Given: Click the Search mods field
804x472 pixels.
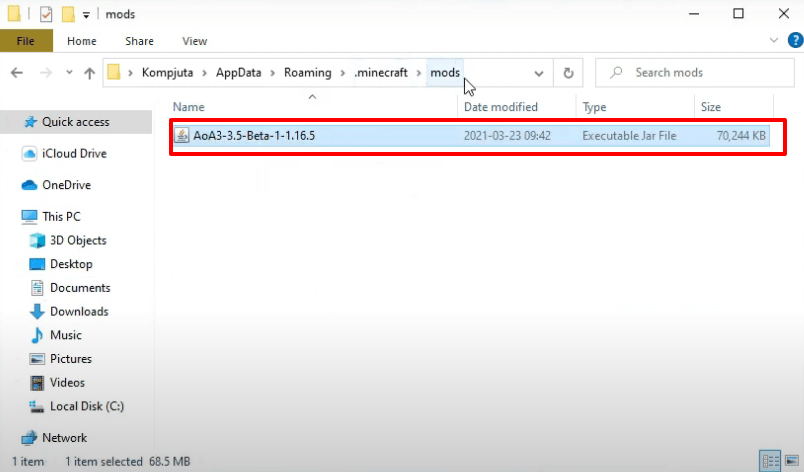Looking at the screenshot, I should 695,73.
